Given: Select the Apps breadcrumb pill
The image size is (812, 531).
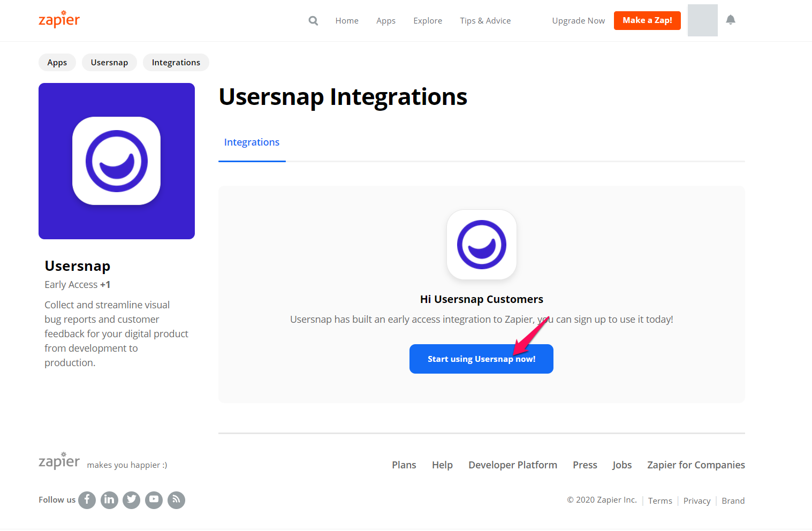Looking at the screenshot, I should point(57,63).
